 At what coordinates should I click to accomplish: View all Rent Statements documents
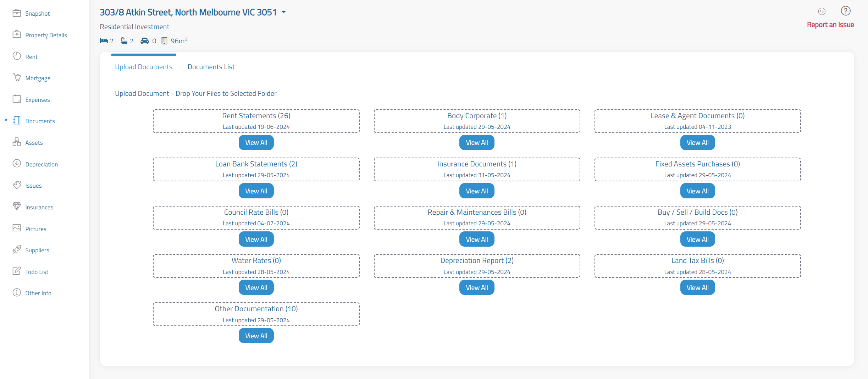pyautogui.click(x=256, y=143)
